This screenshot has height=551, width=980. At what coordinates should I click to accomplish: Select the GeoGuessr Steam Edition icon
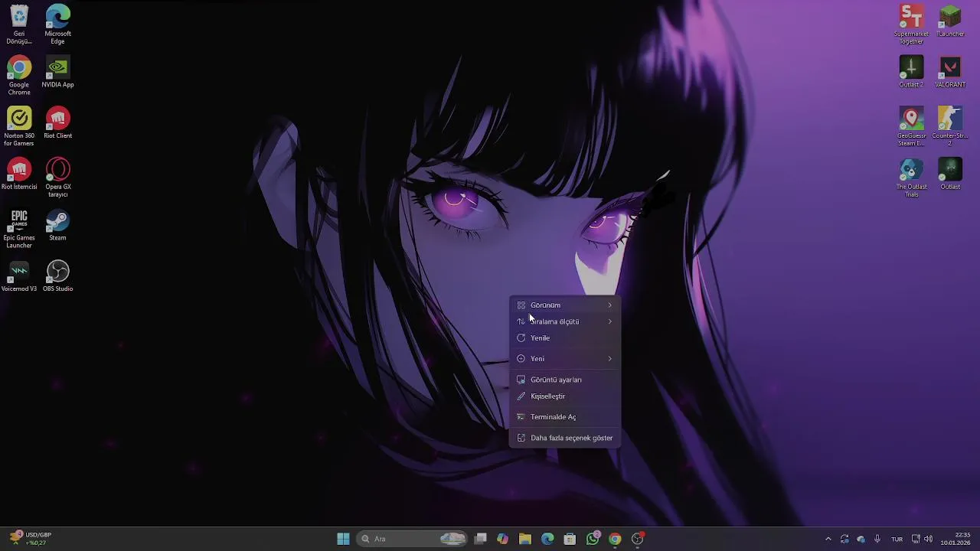click(x=911, y=126)
